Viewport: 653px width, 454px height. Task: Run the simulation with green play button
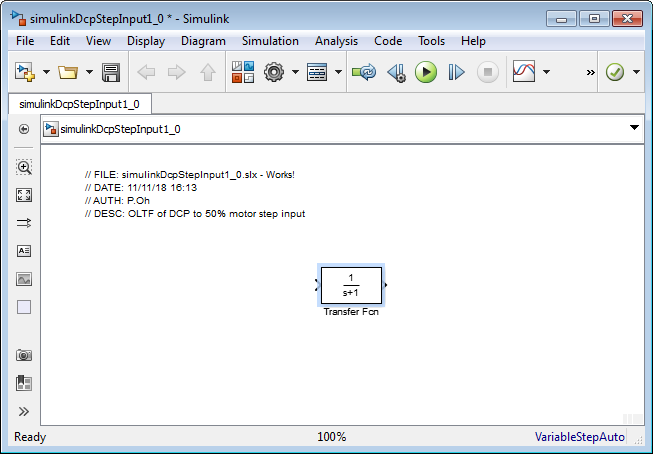426,72
